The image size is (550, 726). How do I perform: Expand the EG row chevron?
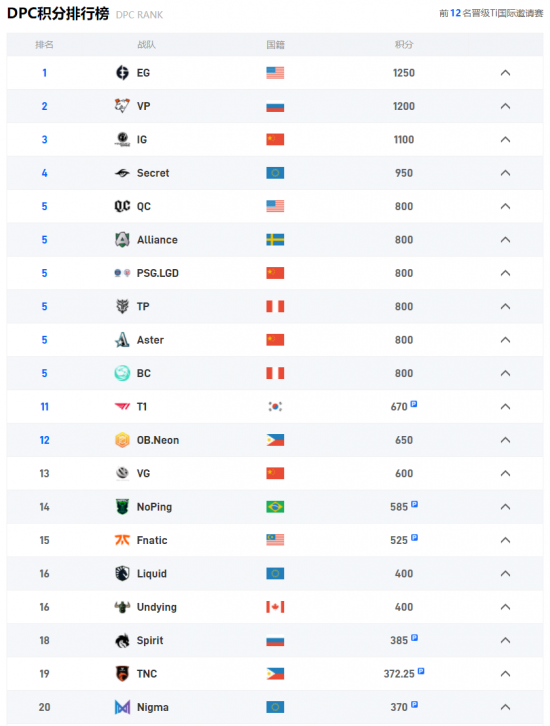click(506, 73)
